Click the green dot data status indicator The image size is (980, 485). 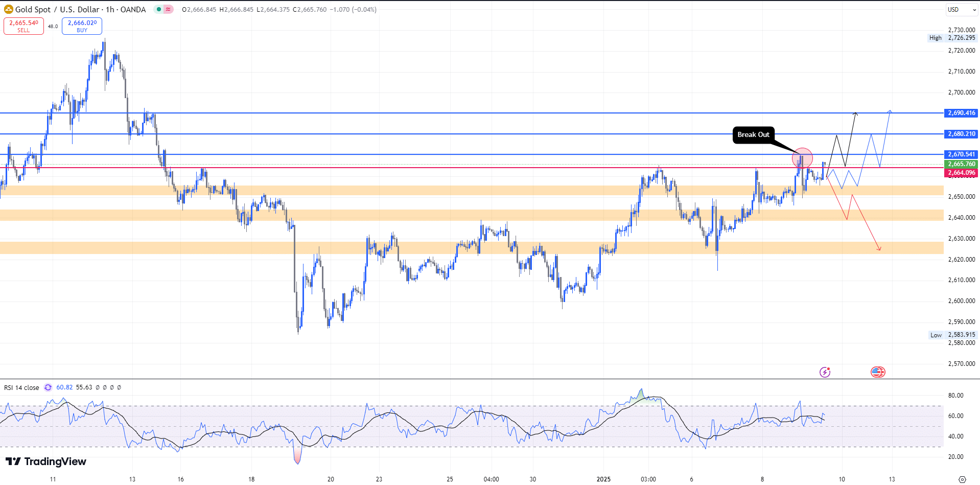tap(159, 9)
